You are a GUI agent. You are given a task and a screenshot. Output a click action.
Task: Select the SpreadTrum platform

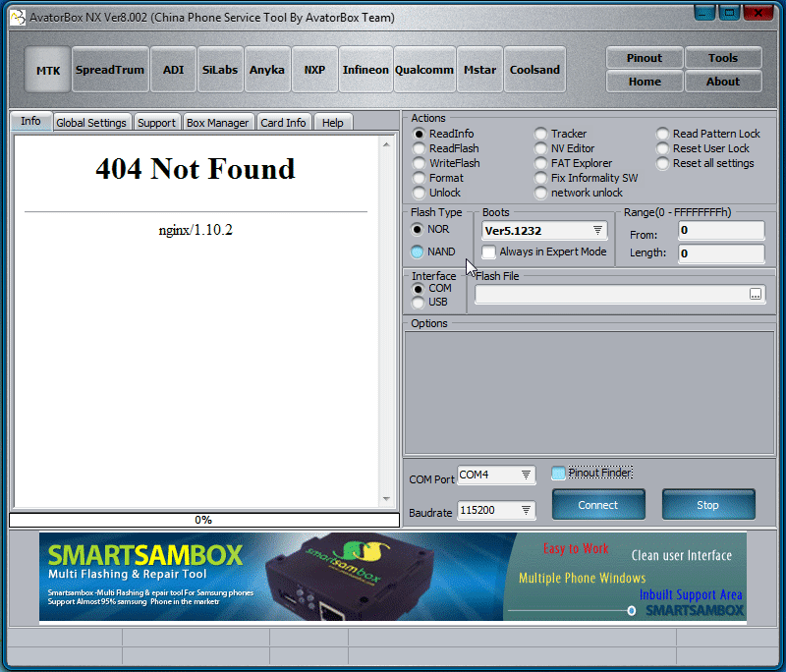coord(110,70)
